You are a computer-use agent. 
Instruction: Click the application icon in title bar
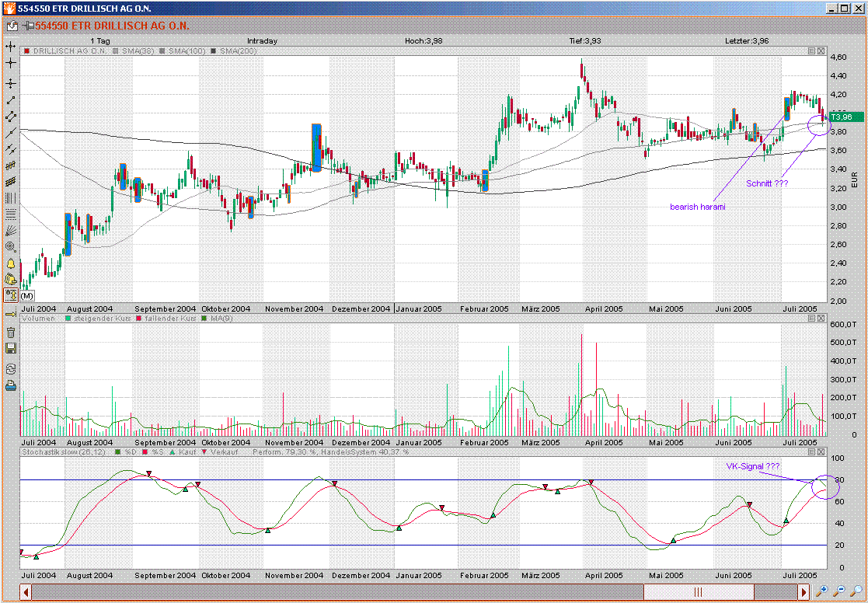(x=9, y=9)
